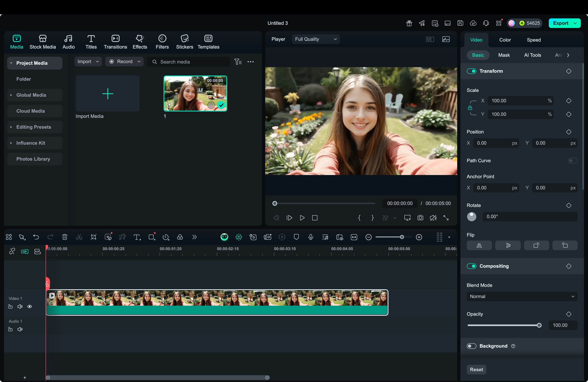Select the crop tool in timeline toolbar
This screenshot has width=588, height=382.
(93, 237)
